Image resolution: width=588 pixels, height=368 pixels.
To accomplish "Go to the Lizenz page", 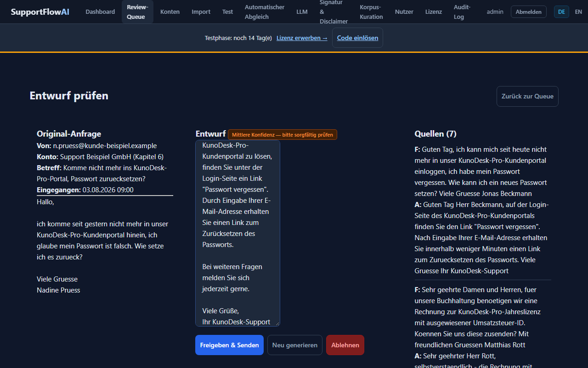I will tap(434, 12).
